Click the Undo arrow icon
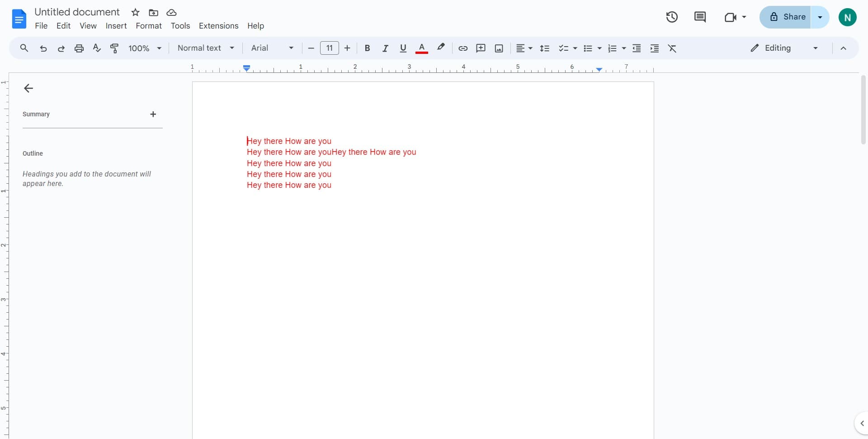The width and height of the screenshot is (868, 439). click(43, 48)
